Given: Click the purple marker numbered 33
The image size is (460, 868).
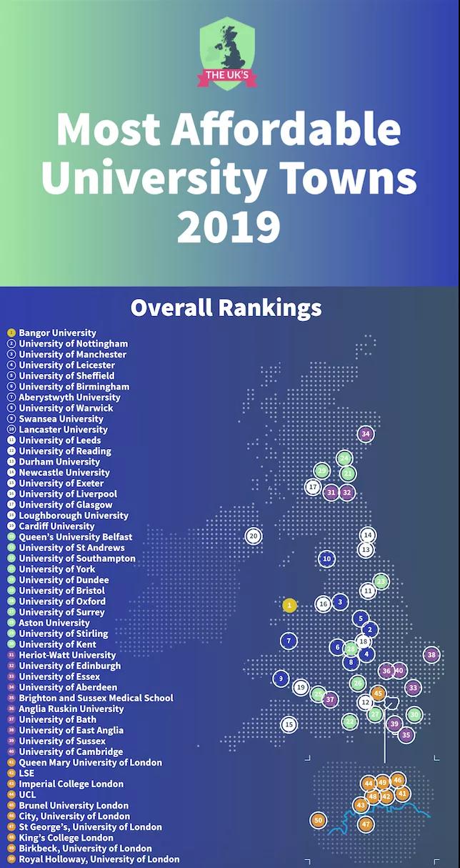Looking at the screenshot, I should click(413, 687).
